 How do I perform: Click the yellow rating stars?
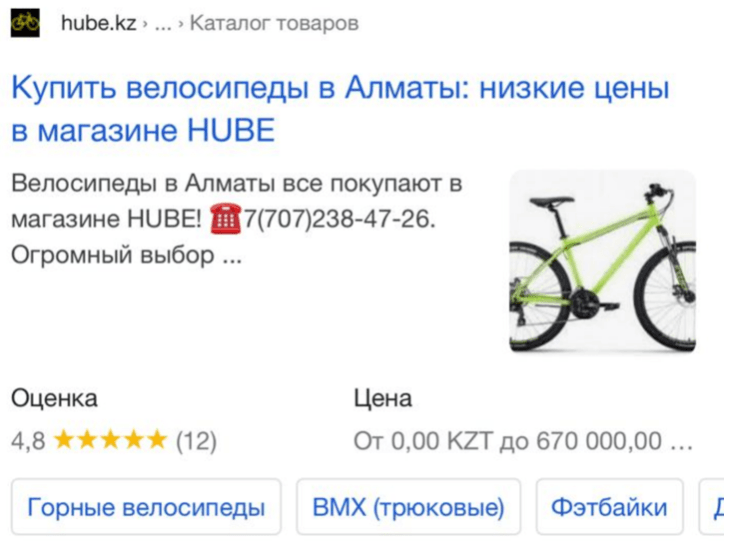click(x=110, y=440)
